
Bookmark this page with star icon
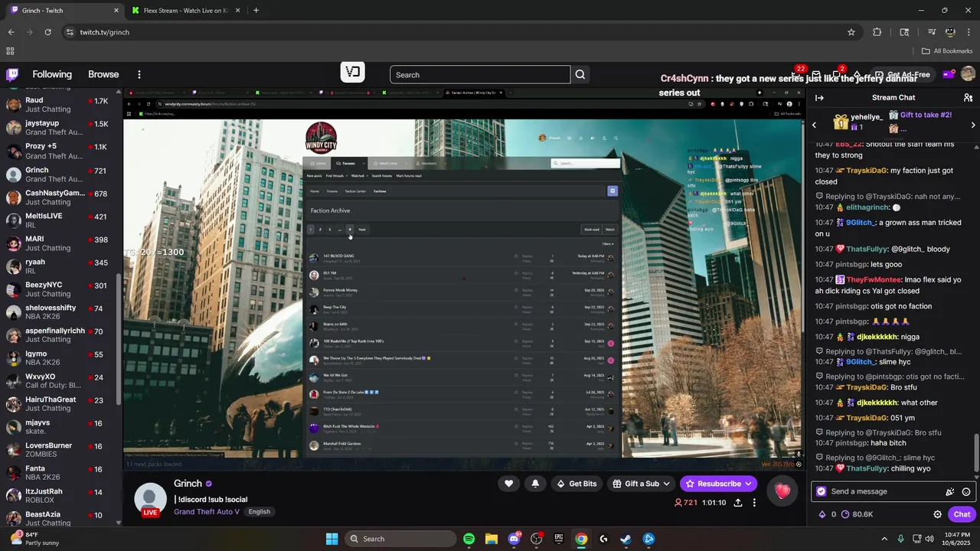click(851, 32)
